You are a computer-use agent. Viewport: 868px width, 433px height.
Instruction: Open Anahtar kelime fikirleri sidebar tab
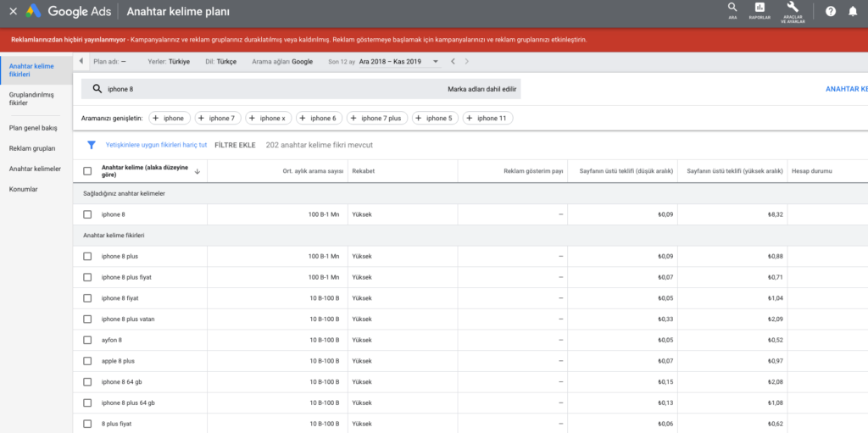point(36,70)
